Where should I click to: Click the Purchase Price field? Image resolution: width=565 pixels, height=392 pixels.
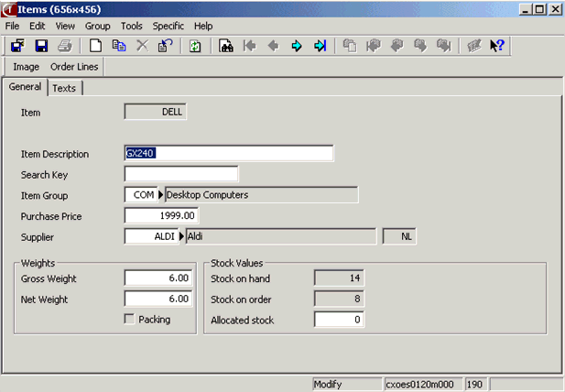(161, 216)
